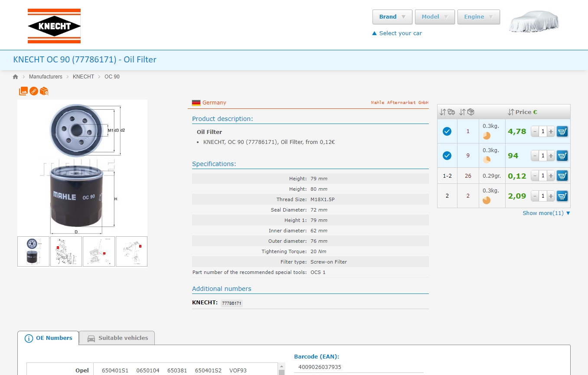Add the 4,78 offer to cart

tap(562, 131)
